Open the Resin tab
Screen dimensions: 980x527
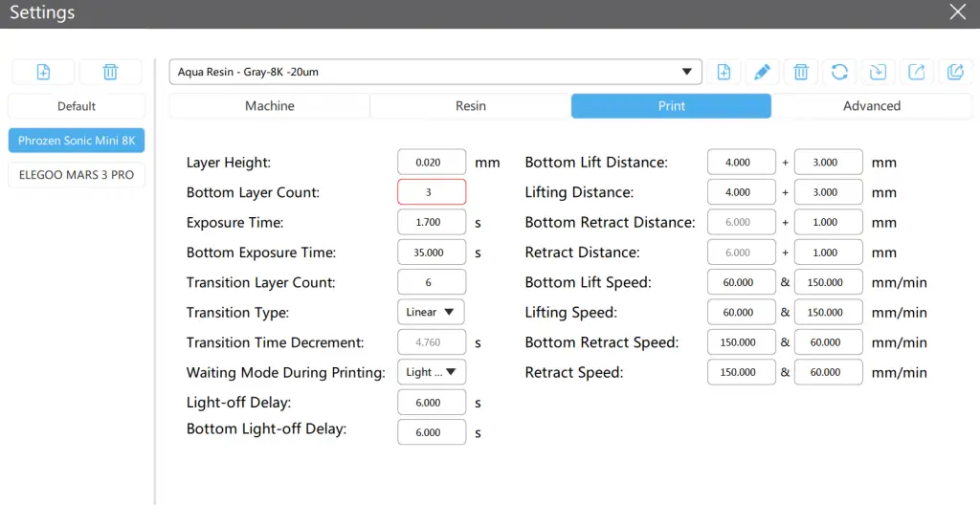470,106
